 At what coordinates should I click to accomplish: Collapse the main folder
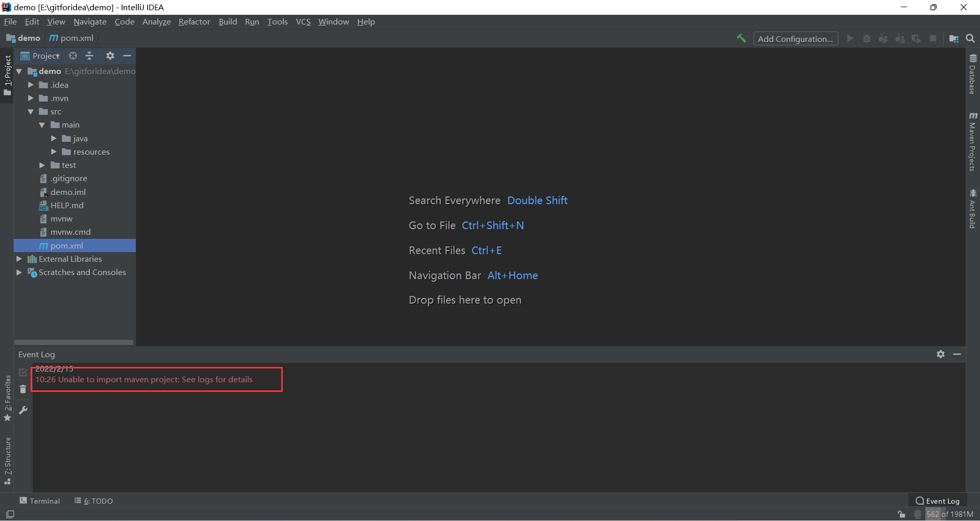point(42,125)
